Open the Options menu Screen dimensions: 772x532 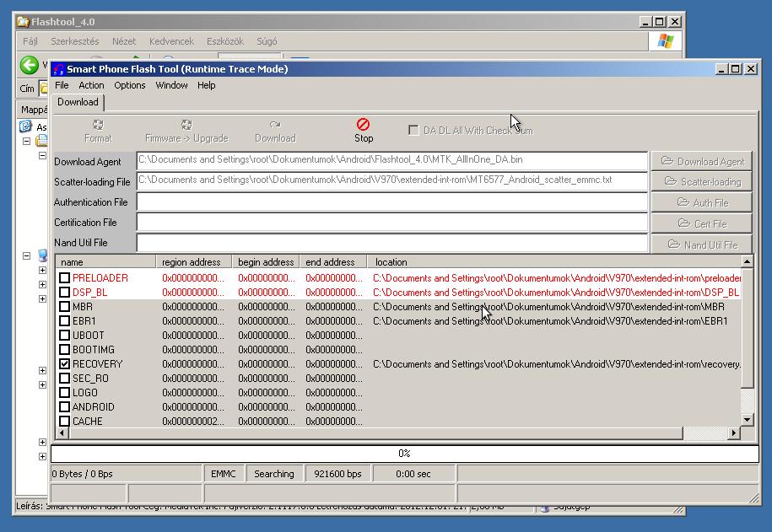point(129,85)
